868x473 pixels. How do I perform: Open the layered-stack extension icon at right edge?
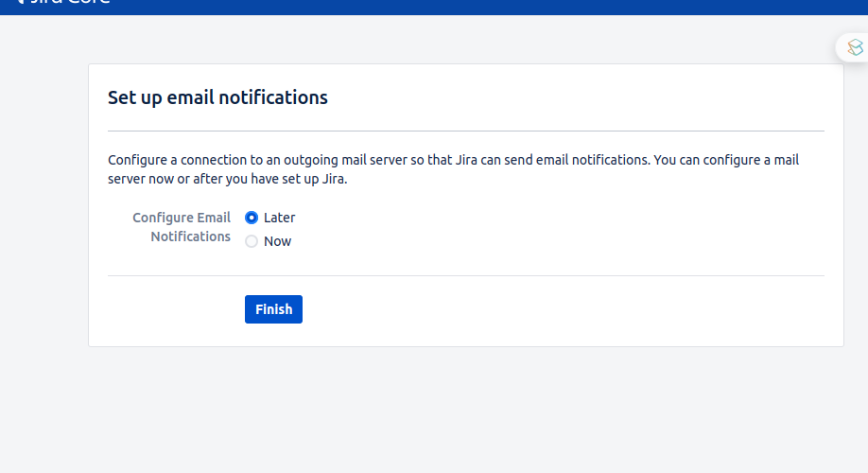[x=856, y=47]
